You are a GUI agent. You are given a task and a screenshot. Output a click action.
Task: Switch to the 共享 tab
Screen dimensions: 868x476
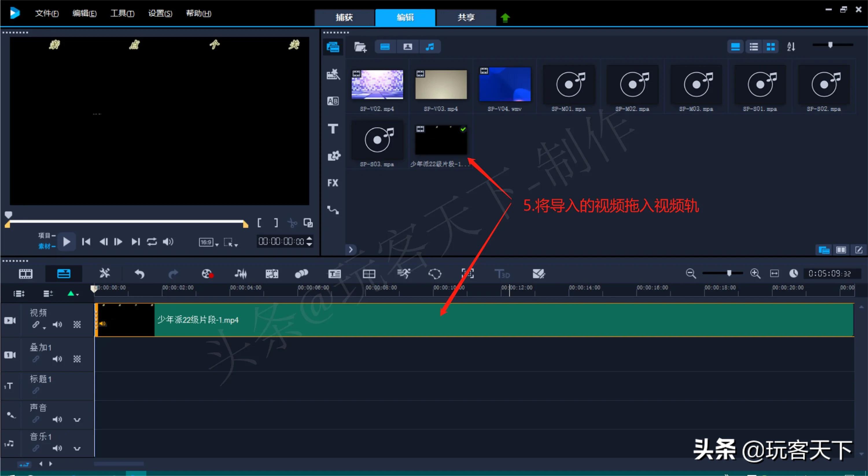[466, 18]
